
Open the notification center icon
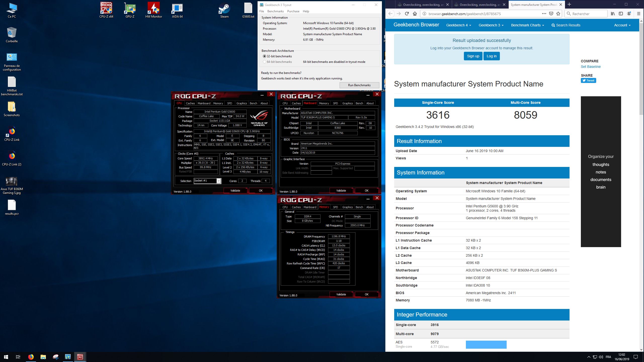pyautogui.click(x=636, y=357)
